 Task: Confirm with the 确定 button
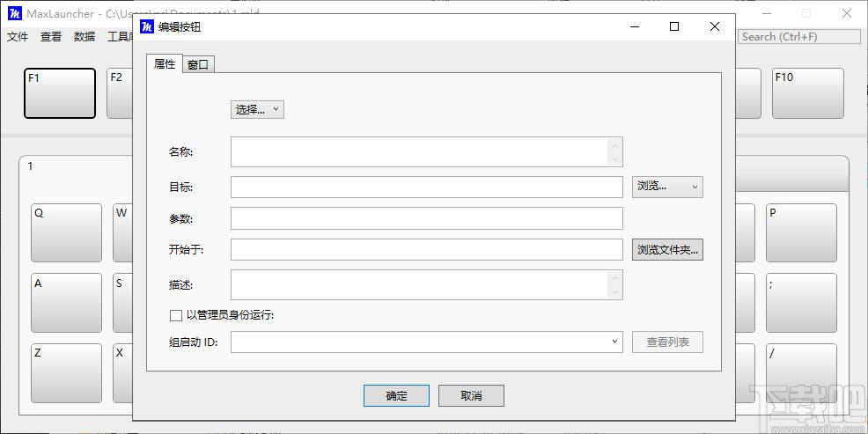pyautogui.click(x=396, y=396)
